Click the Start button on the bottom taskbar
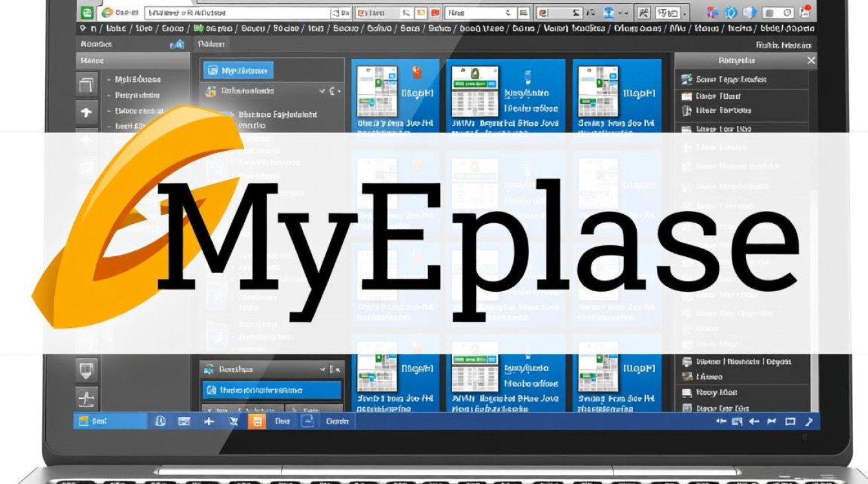Screen dimensions: 868x484 (x=110, y=421)
